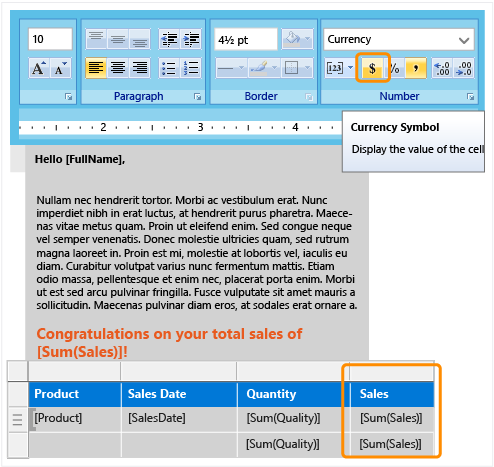Toggle the thousands separator comma button
This screenshot has height=467, width=494.
point(416,68)
